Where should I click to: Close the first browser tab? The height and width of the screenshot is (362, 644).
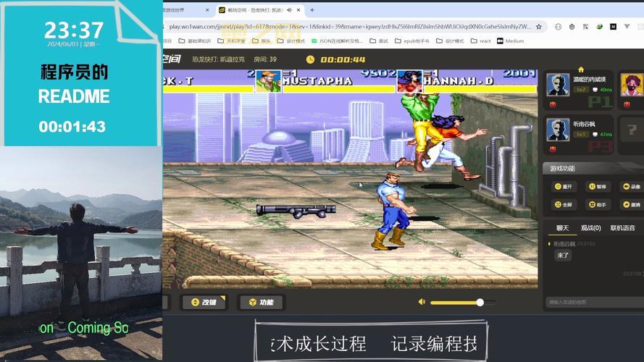click(x=207, y=10)
